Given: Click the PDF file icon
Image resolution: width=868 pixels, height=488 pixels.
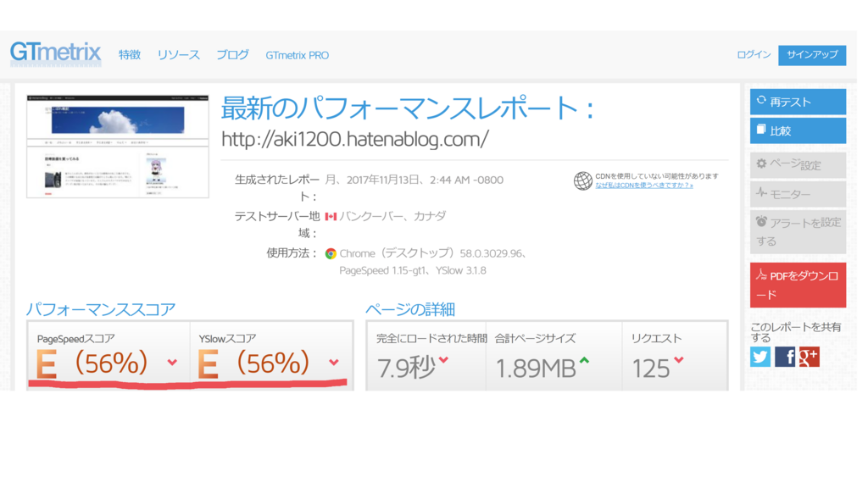Looking at the screenshot, I should click(x=762, y=274).
